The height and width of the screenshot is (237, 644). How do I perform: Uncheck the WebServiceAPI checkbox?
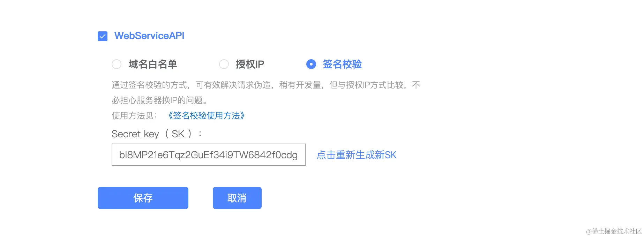(x=103, y=36)
